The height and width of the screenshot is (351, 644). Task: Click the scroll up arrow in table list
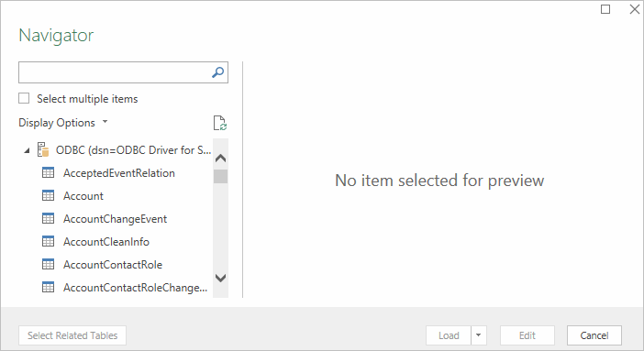(220, 158)
